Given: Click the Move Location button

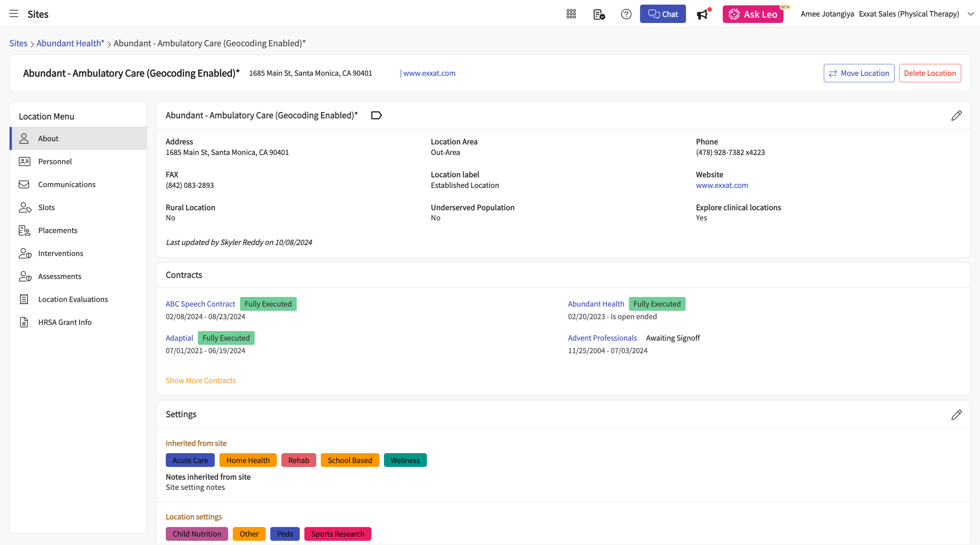Looking at the screenshot, I should tap(859, 73).
